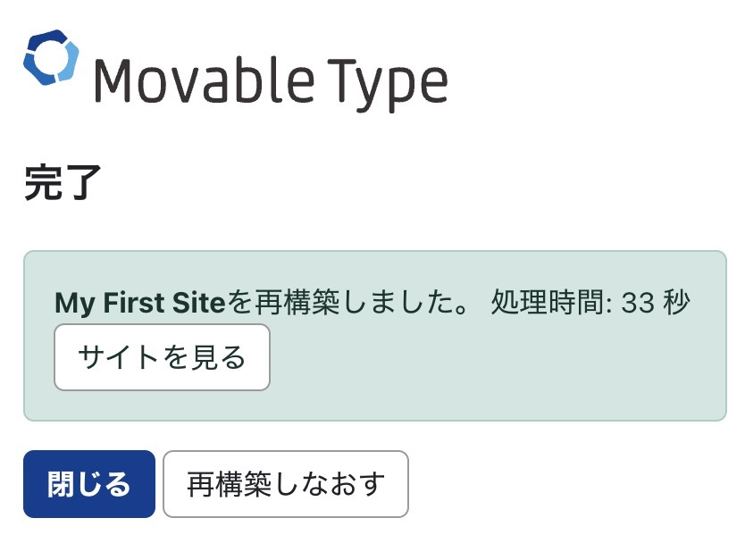
Task: Open the site with サイトを見る
Action: pos(162,357)
